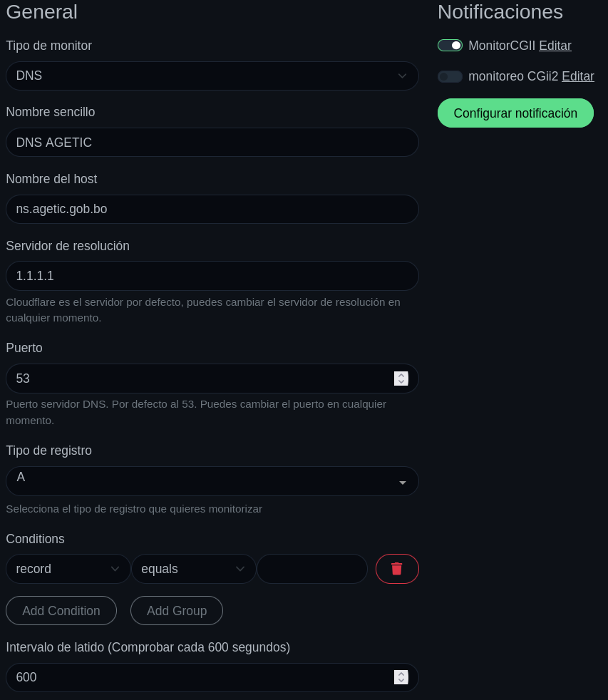Click Editar link next to MonitorCGII
Screen dimensions: 608x700
555,46
